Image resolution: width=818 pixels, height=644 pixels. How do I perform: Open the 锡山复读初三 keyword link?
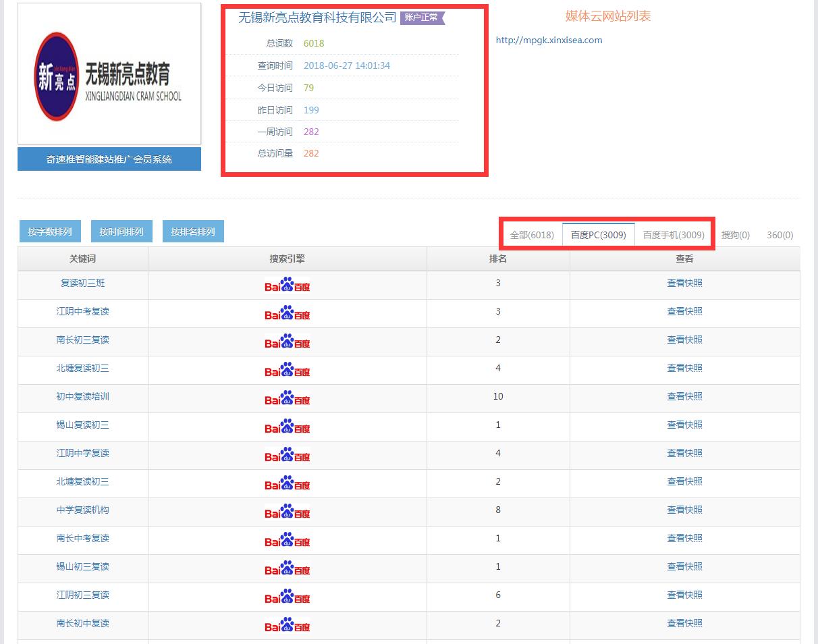coord(82,425)
